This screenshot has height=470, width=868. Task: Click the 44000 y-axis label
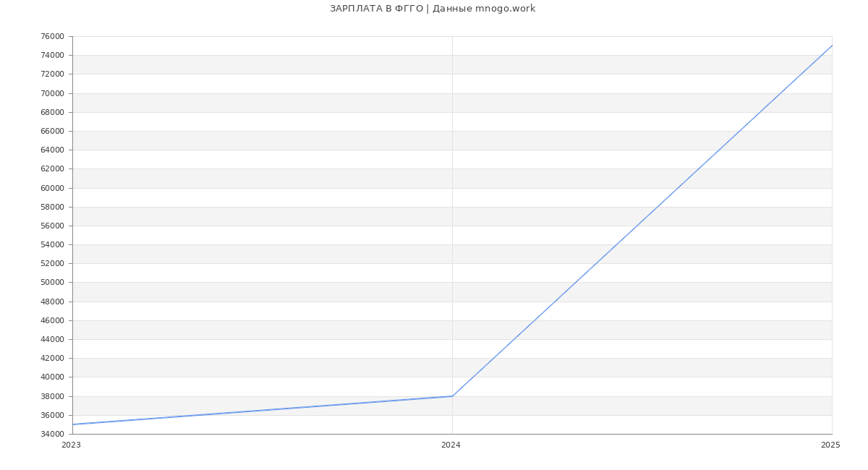point(52,339)
